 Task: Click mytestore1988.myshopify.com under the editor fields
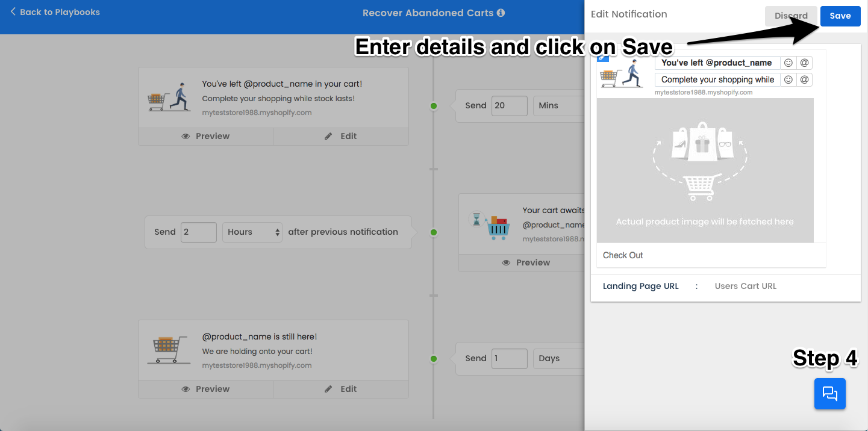coord(704,92)
